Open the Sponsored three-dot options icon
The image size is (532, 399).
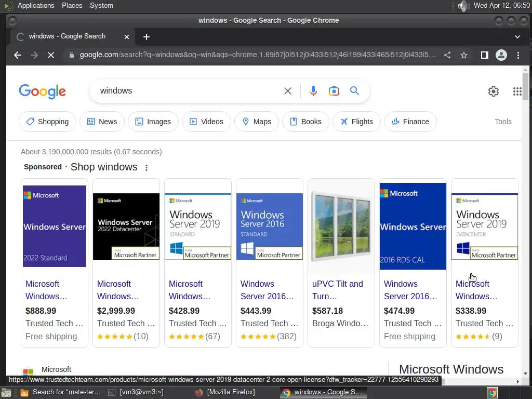pos(146,168)
